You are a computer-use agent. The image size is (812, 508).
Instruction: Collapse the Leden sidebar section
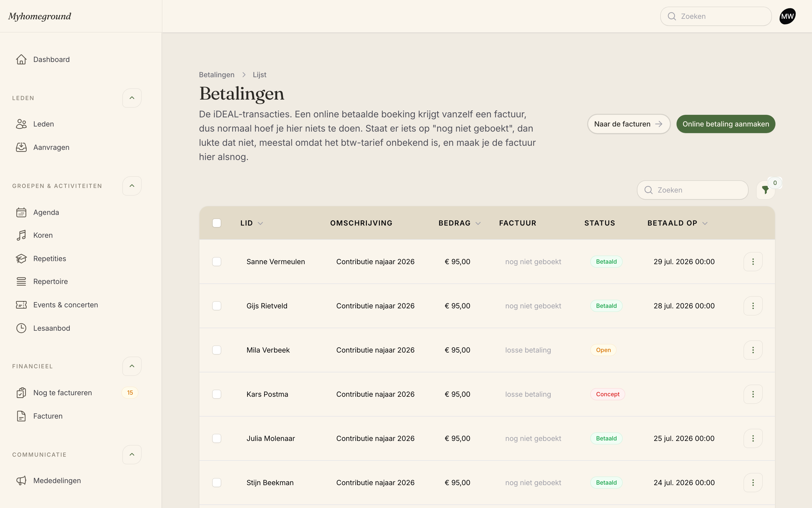132,98
